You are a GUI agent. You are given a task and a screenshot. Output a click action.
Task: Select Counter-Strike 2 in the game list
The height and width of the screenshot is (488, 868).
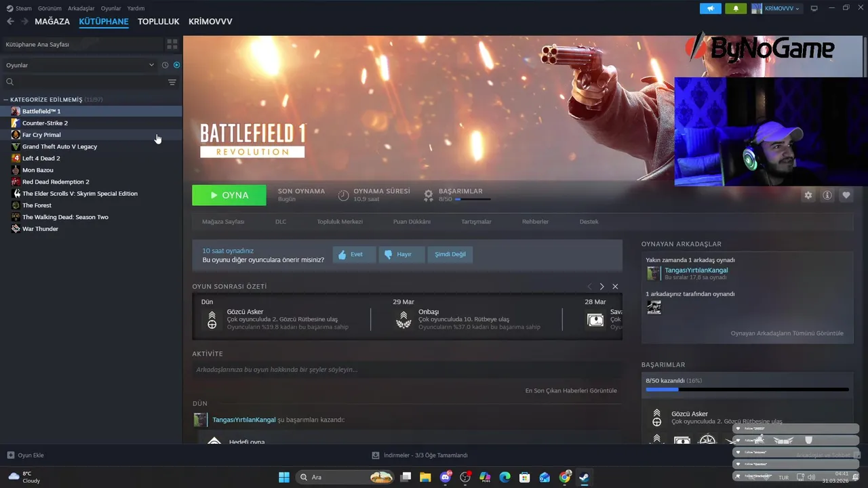91,123
